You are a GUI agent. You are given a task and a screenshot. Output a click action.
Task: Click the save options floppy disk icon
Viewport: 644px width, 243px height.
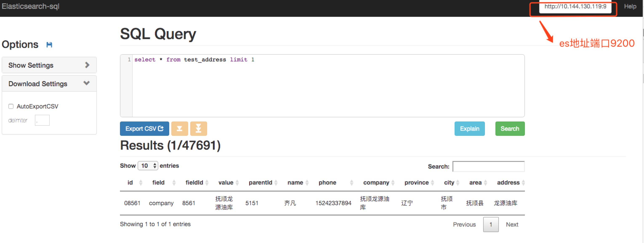49,45
